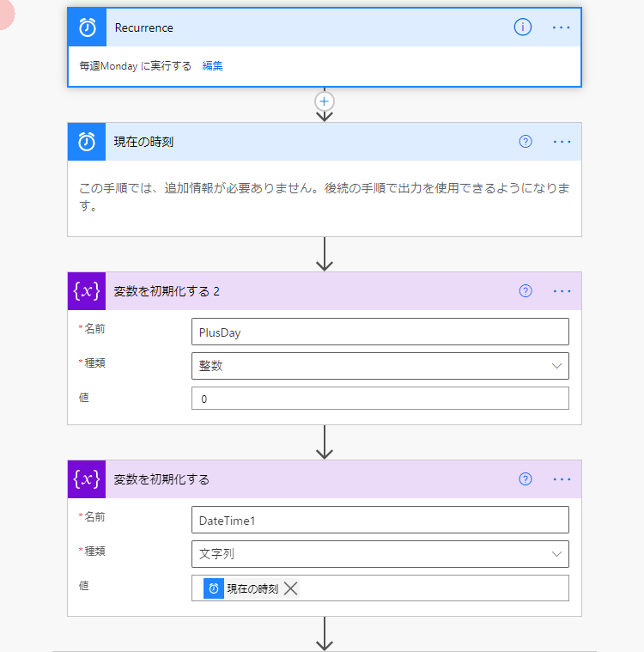
Task: Expand the 文字列 type dropdown
Action: pyautogui.click(x=380, y=554)
